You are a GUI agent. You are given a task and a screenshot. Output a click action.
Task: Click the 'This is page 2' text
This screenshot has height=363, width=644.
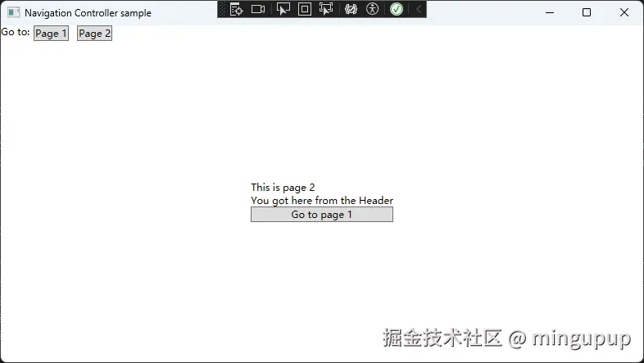(283, 188)
